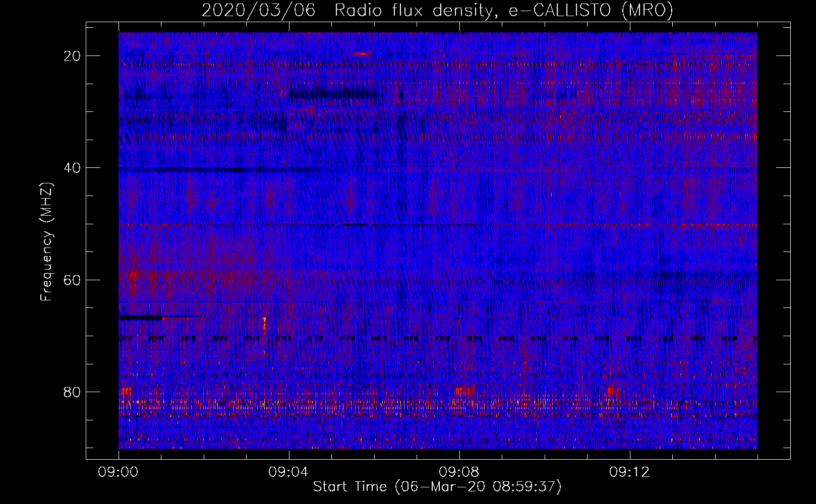Select the 40 MHz frequency tick label
The width and height of the screenshot is (816, 504).
click(x=72, y=168)
